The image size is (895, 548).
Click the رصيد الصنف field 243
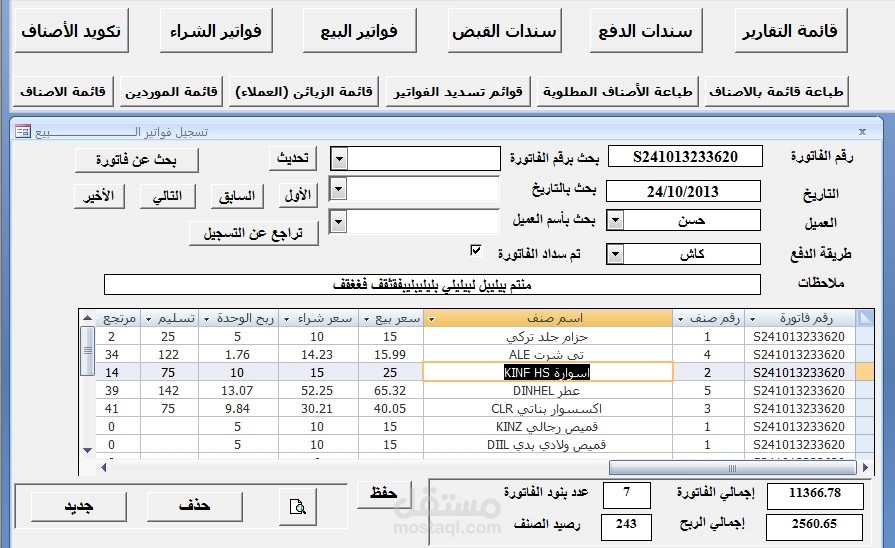pos(626,525)
